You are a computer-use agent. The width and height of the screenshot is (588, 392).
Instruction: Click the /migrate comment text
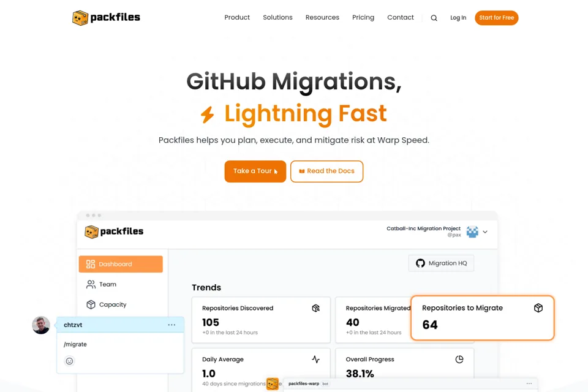(x=75, y=344)
